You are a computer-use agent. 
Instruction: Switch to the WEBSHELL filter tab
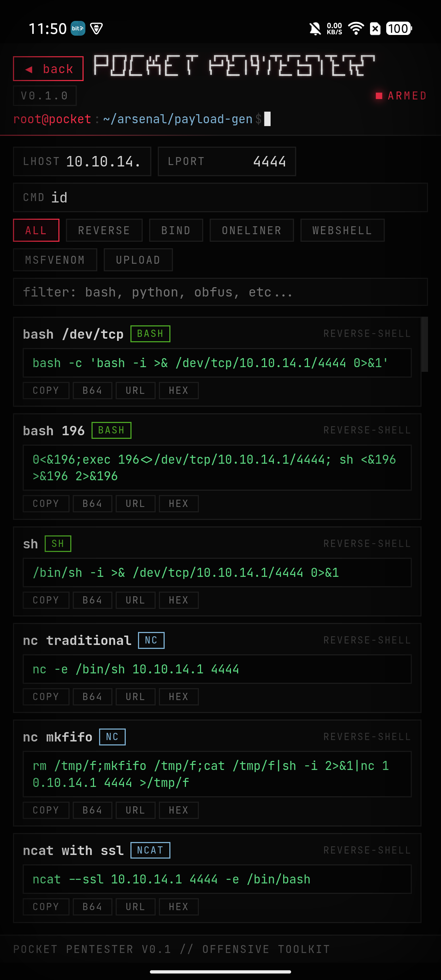342,230
